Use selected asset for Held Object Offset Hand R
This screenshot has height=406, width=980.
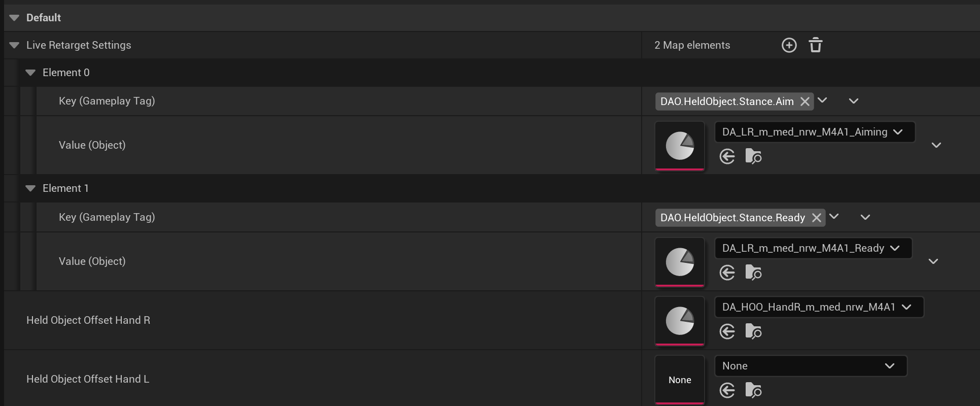click(x=727, y=331)
